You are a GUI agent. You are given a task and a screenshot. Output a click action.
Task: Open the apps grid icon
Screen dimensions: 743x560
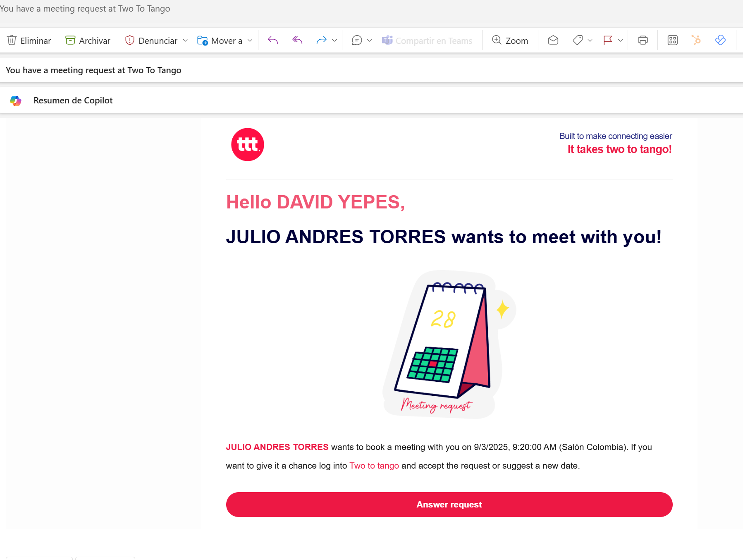[673, 40]
